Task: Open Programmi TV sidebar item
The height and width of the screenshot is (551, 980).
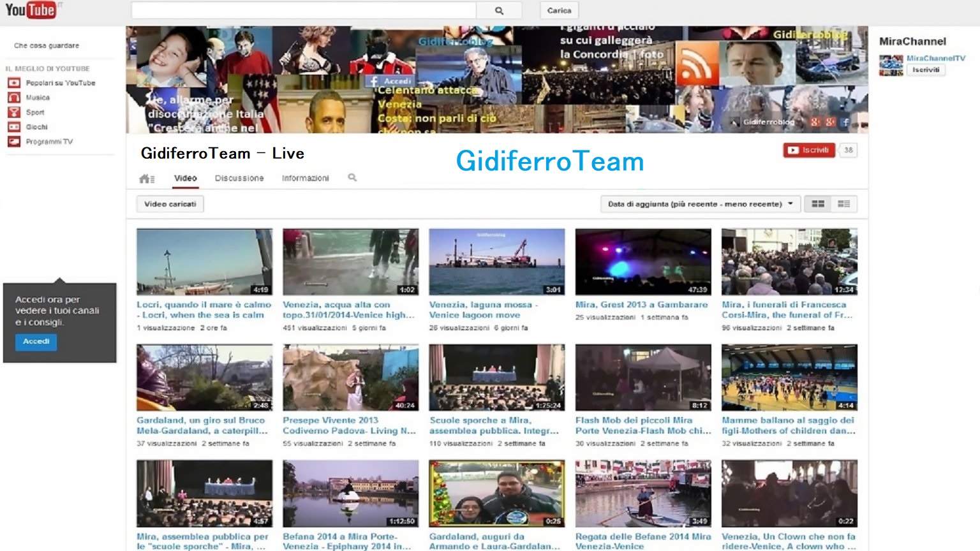Action: click(40, 142)
